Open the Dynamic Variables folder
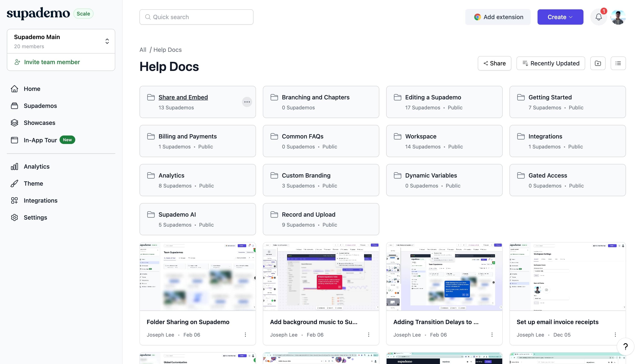 444,180
